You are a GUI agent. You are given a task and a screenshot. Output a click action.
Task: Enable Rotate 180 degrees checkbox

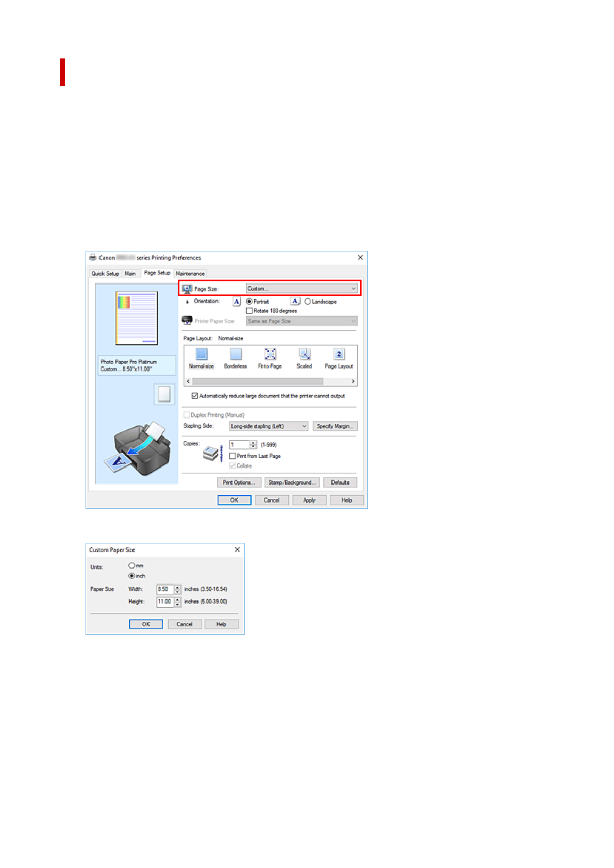tap(250, 311)
